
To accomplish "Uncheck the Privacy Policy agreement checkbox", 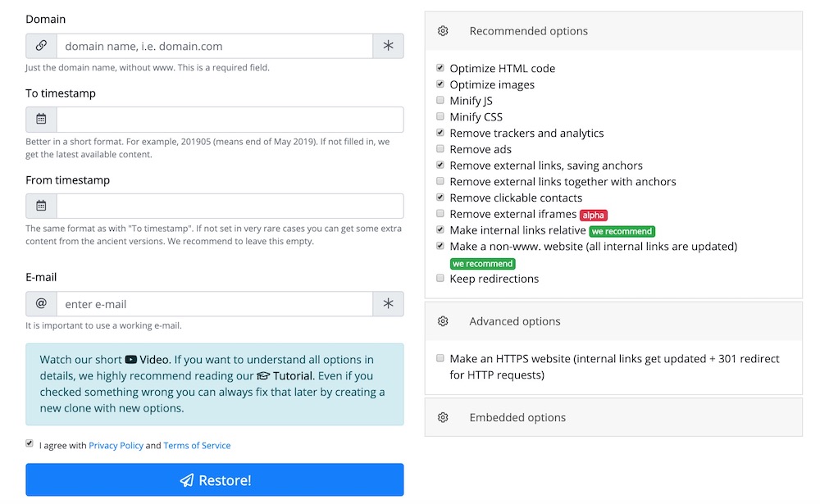I will coord(30,444).
